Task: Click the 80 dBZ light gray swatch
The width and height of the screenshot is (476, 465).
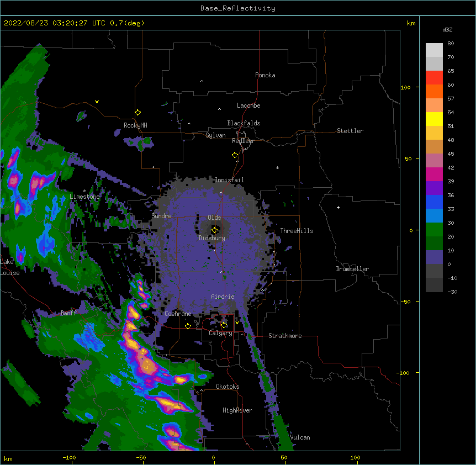Action: click(434, 50)
